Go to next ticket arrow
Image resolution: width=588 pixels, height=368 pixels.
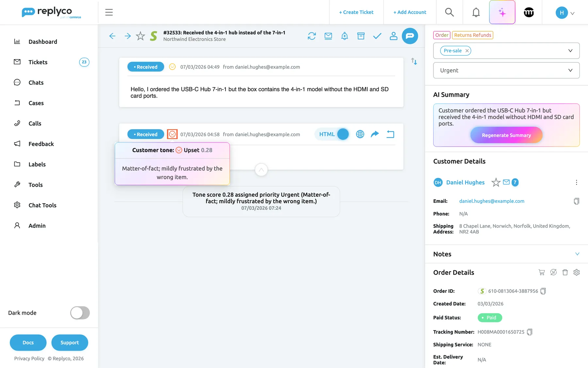(x=128, y=36)
